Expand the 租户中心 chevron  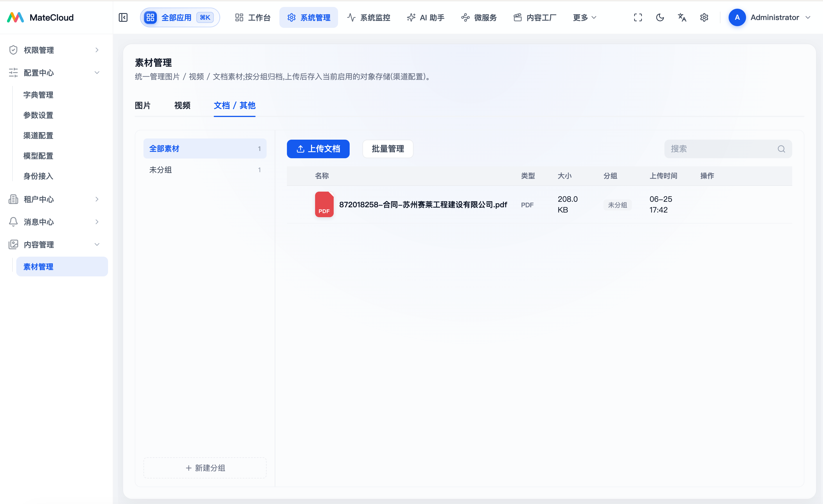(97, 199)
